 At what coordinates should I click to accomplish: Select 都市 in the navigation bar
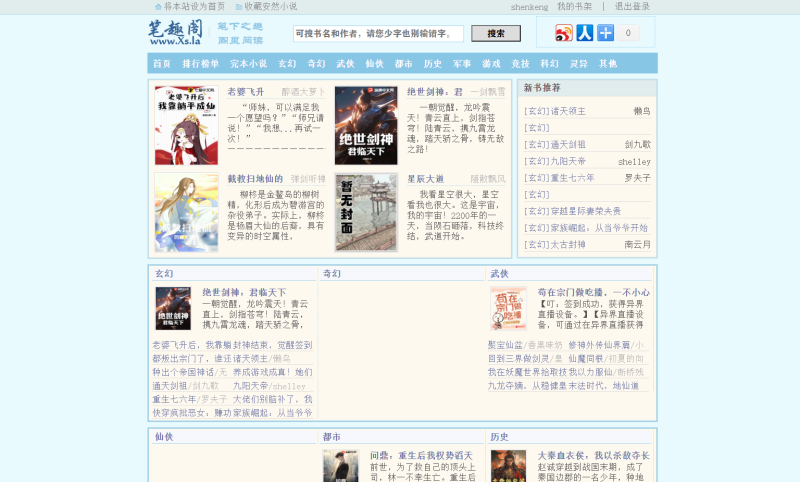(x=404, y=64)
